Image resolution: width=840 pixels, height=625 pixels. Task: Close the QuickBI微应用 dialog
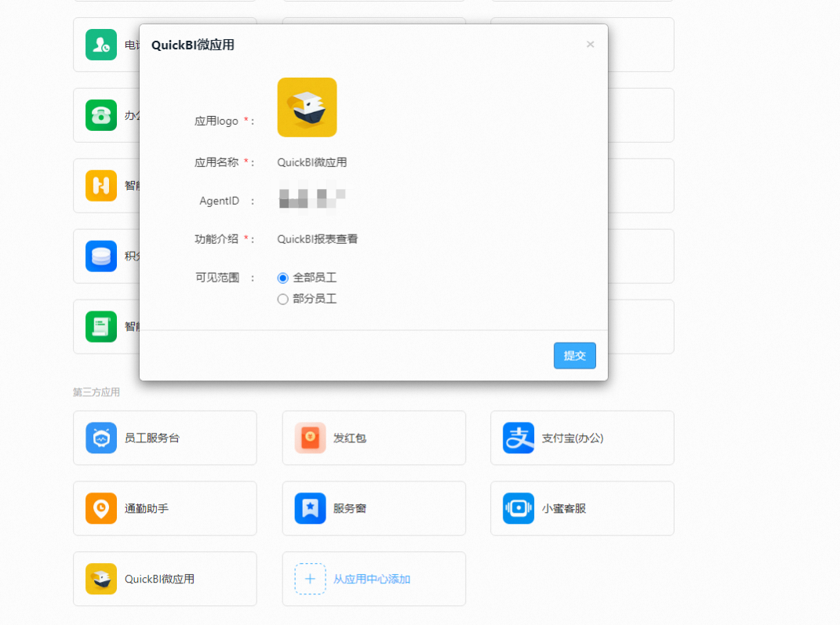(x=590, y=45)
